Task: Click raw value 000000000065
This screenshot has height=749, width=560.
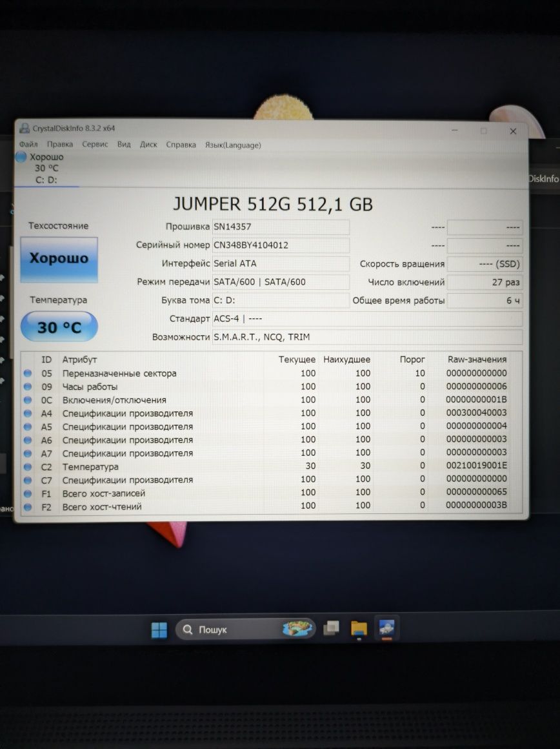Action: 477,491
